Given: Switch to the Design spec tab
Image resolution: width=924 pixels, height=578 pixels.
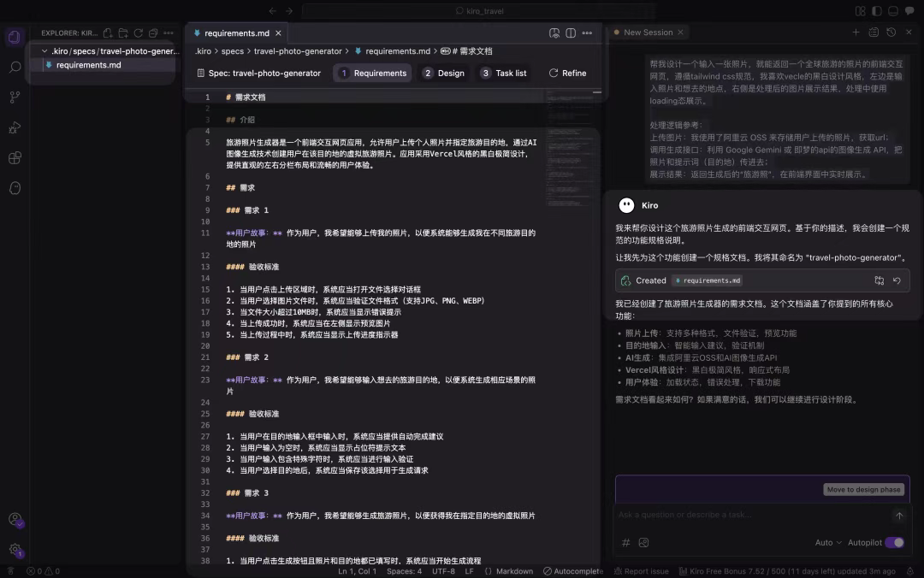Looking at the screenshot, I should (x=444, y=73).
